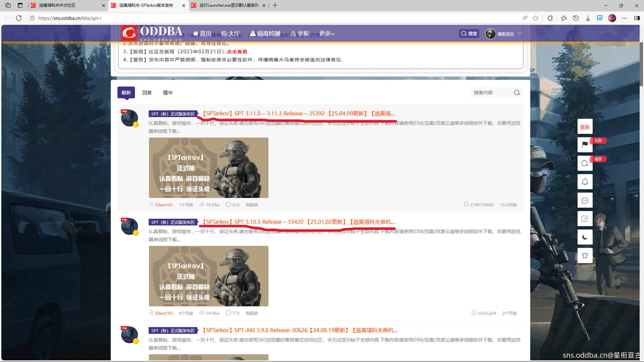Image resolution: width=644 pixels, height=362 pixels.
Task: Open author avatar on SPT 3.10.5 post
Action: 130,226
